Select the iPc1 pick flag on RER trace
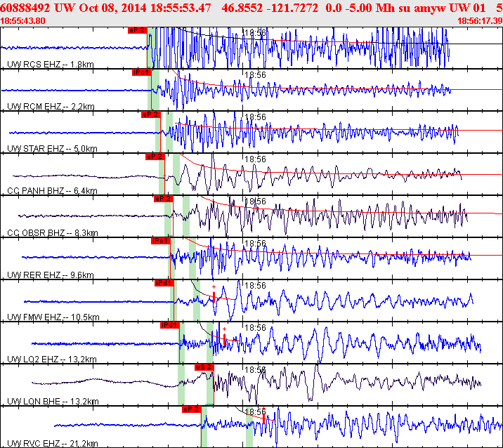 (x=160, y=241)
